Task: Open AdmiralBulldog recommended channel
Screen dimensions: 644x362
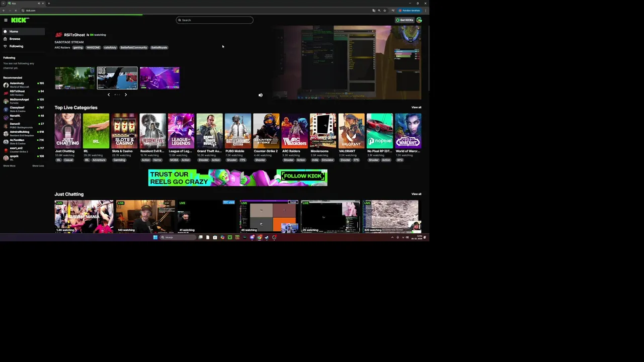Action: (x=23, y=133)
